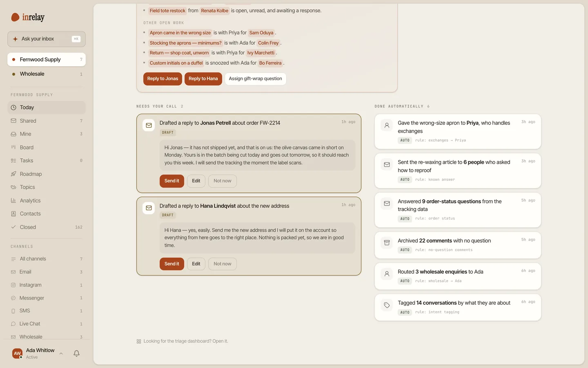
Task: Send the drafted reply to Hana Lindqvist
Action: click(171, 264)
